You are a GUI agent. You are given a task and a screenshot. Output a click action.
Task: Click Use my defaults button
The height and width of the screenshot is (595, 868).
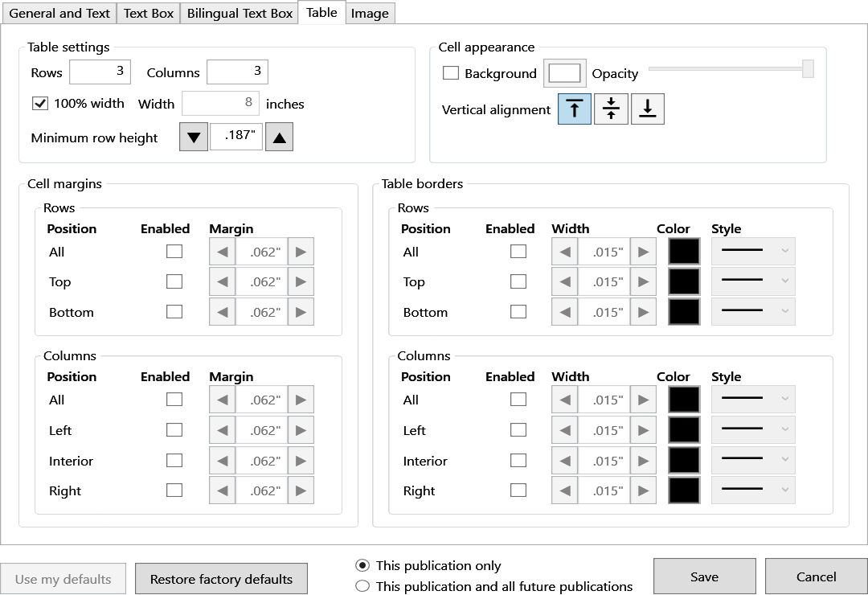63,579
